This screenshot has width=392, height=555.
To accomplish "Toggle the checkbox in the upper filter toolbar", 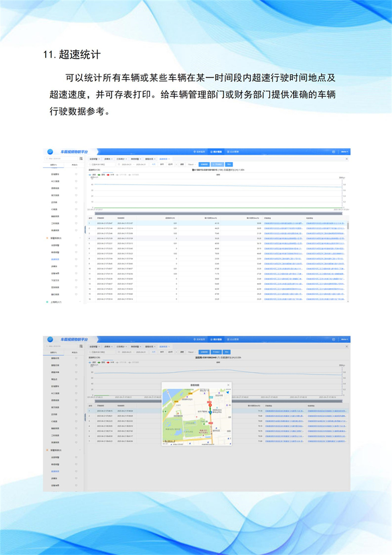I will [90, 164].
